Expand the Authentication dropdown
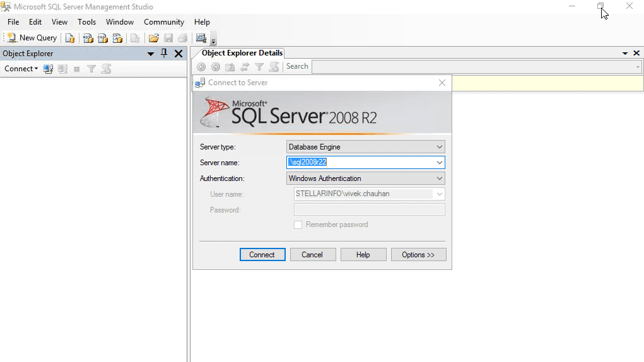 click(x=440, y=178)
